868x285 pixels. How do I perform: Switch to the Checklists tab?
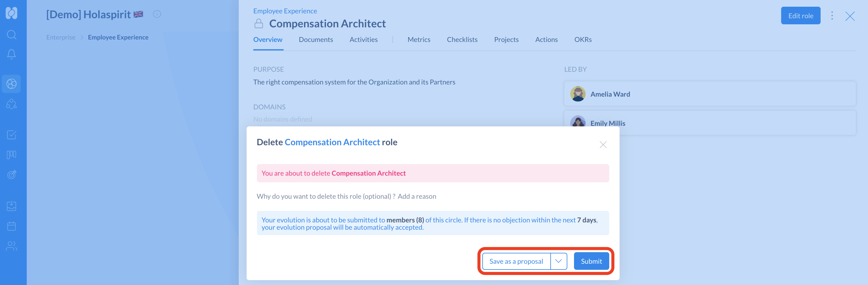click(x=462, y=39)
